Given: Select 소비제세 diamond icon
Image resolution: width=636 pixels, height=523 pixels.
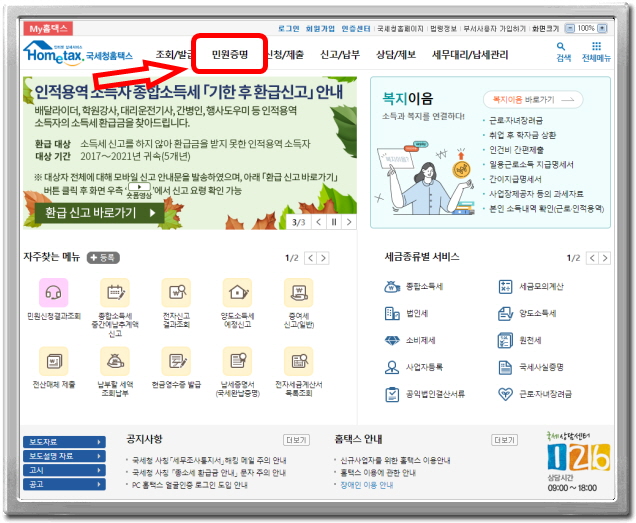Looking at the screenshot, I should 392,340.
